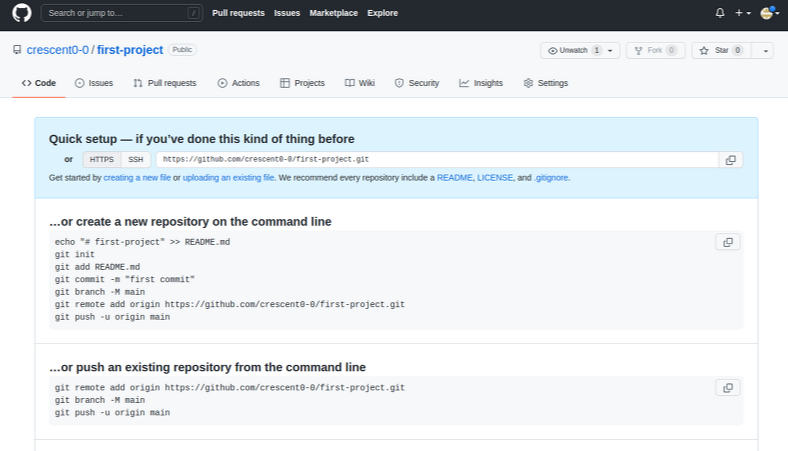Click the repository clone URL field
Screen dimensions: 788x451
pos(437,159)
